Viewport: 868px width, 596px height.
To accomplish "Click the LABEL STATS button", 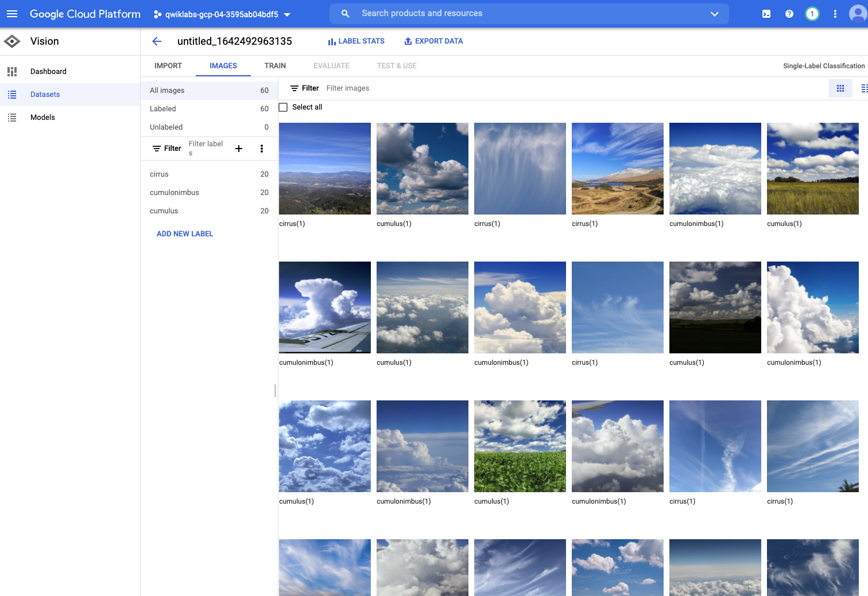I will point(356,41).
